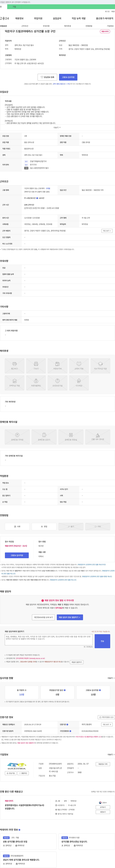
Task: Open the 직업 능력 개발 menu
Action: (x=79, y=19)
